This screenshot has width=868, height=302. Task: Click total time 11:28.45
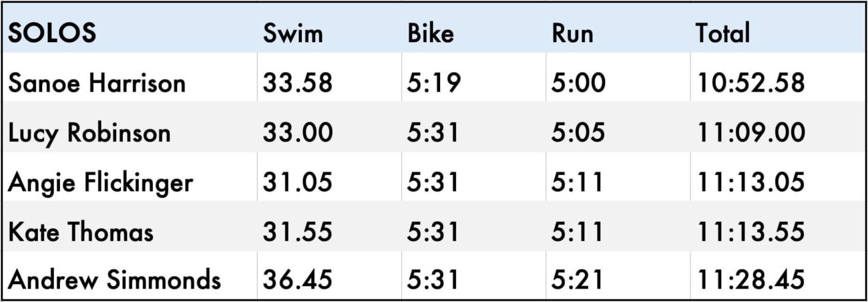[750, 280]
